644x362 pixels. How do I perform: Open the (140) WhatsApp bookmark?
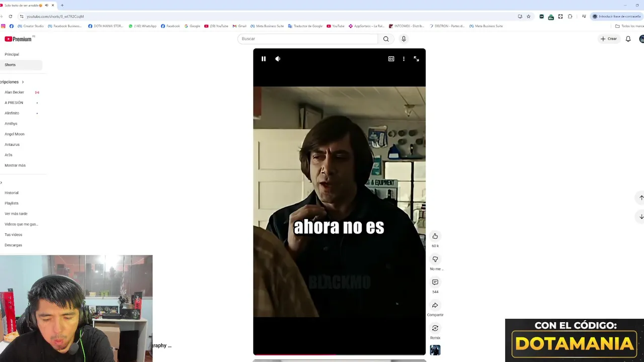click(x=142, y=26)
